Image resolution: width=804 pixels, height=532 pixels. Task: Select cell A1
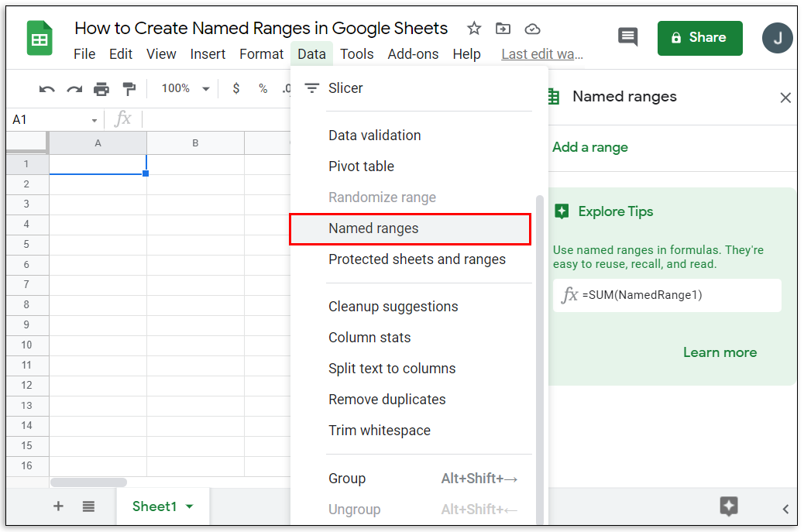98,164
